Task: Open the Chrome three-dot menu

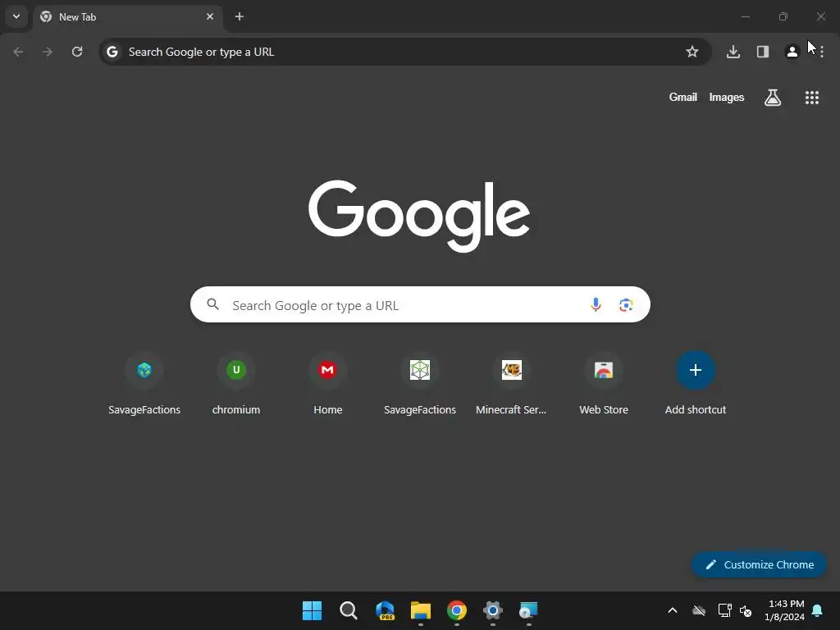Action: (x=822, y=52)
